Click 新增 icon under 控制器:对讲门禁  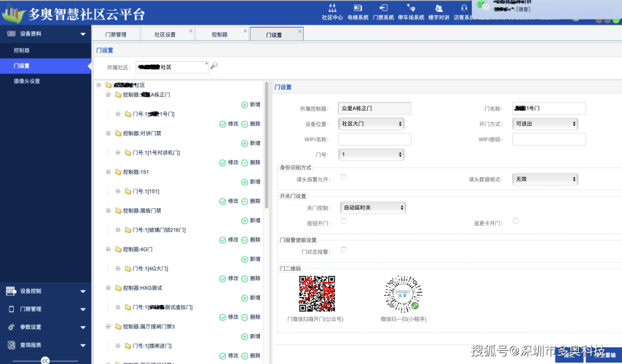pos(245,143)
